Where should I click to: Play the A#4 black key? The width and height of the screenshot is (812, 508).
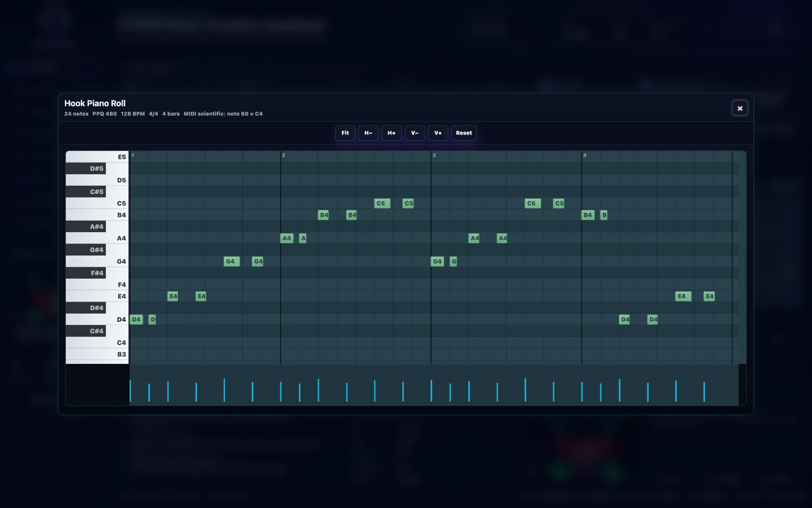pos(86,227)
